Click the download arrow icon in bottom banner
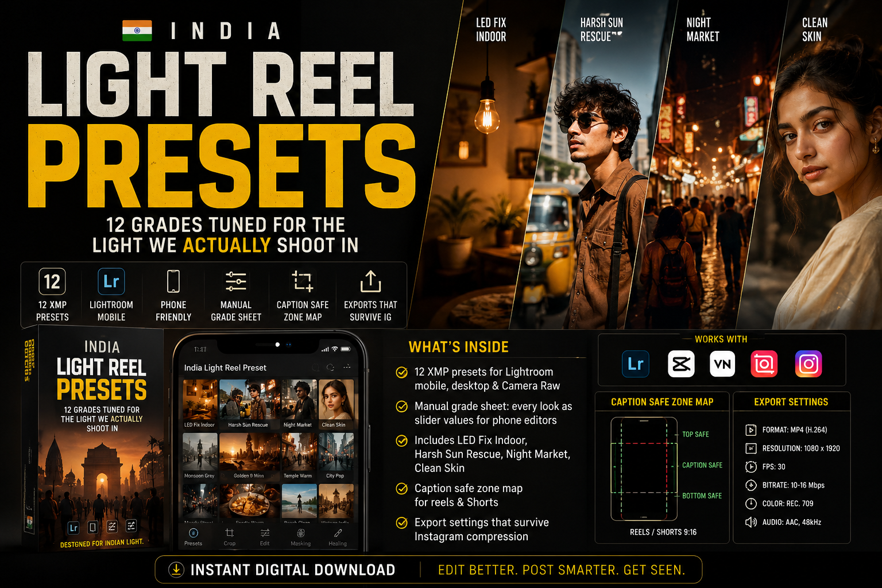This screenshot has width=882, height=588. point(176,570)
